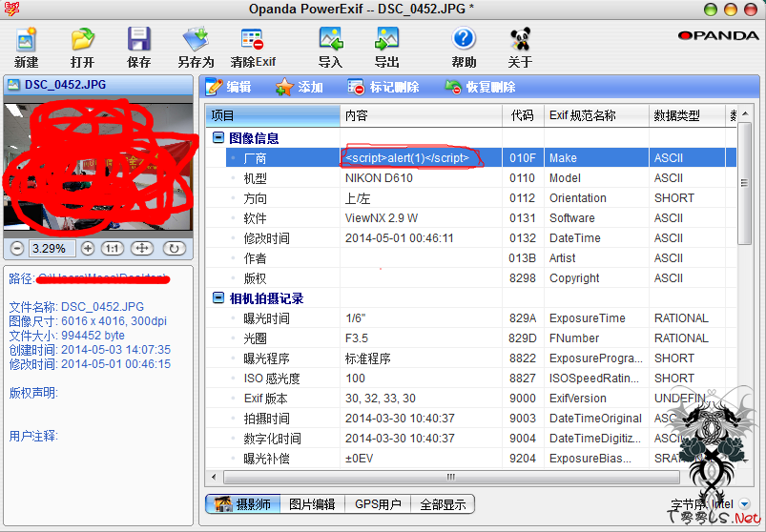Rotate the preview image
This screenshot has height=532, width=766.
[x=174, y=248]
